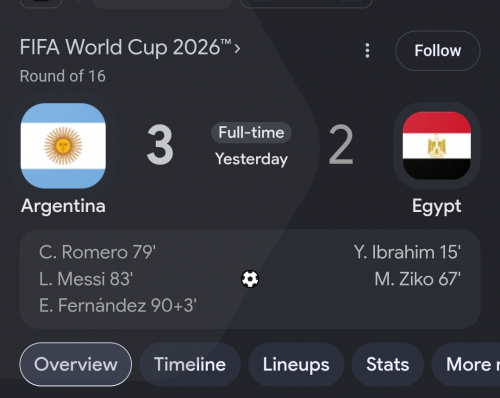Viewport: 500px width, 398px height.
Task: Click scorer M. Ziko 67'
Action: pyautogui.click(x=418, y=279)
